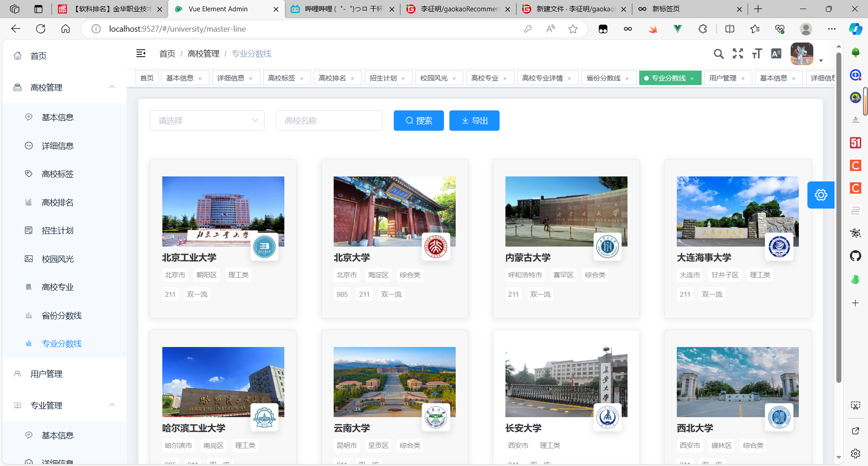Open 专业分数线 in the sidebar
This screenshot has width=868, height=466.
tap(64, 343)
